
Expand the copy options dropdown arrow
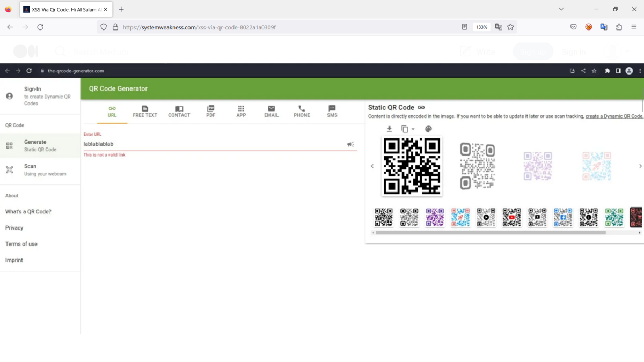(413, 129)
